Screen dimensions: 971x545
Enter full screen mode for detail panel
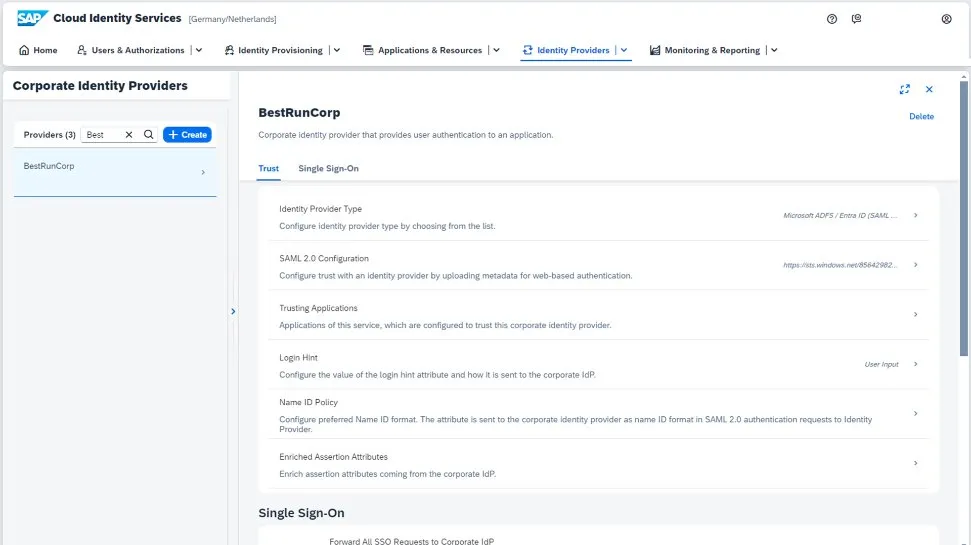click(x=904, y=89)
